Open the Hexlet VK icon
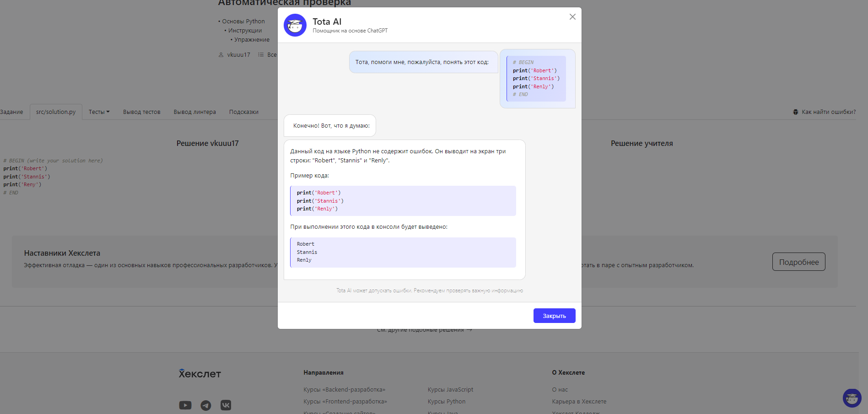The image size is (868, 414). pos(226,405)
